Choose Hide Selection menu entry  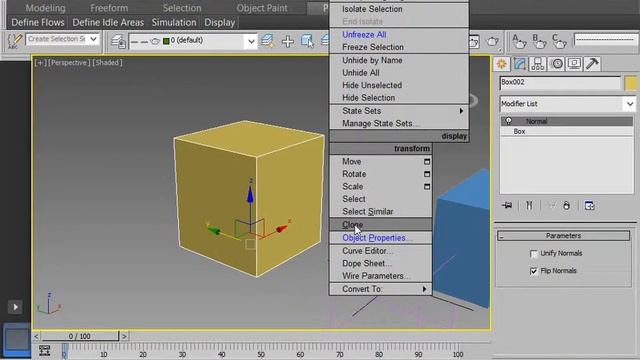(x=399, y=98)
